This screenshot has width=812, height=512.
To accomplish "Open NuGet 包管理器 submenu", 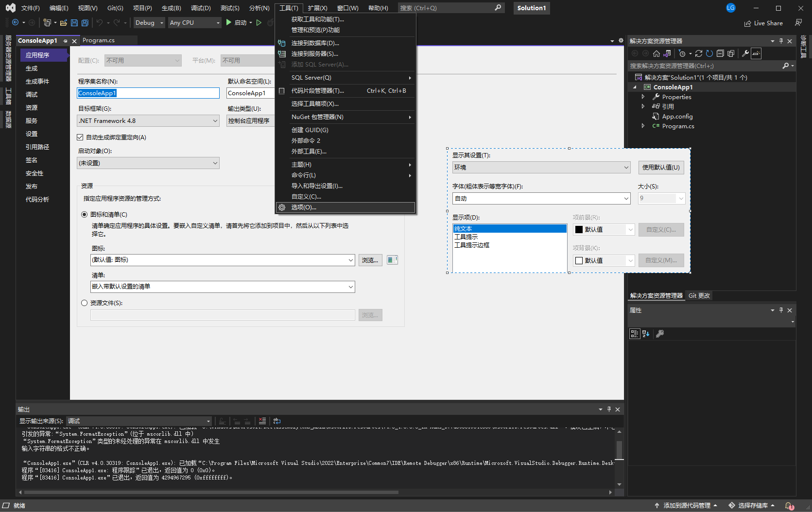I will tap(345, 117).
